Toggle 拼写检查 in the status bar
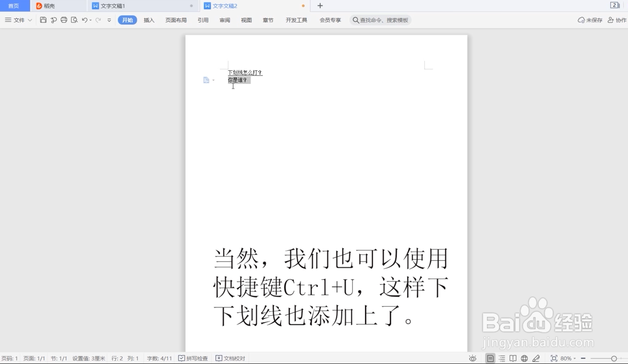Viewport: 628px width, 364px height. point(193,358)
